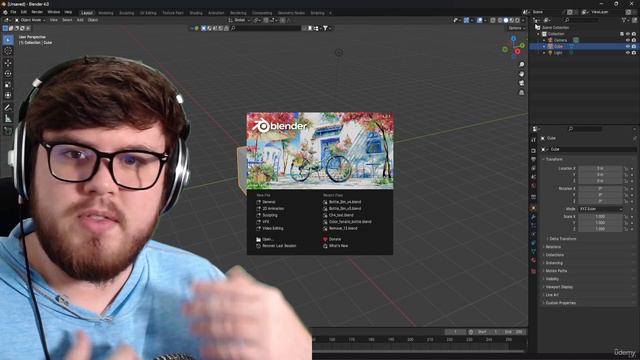Click the viewport header filter funnel icon

tap(325, 28)
